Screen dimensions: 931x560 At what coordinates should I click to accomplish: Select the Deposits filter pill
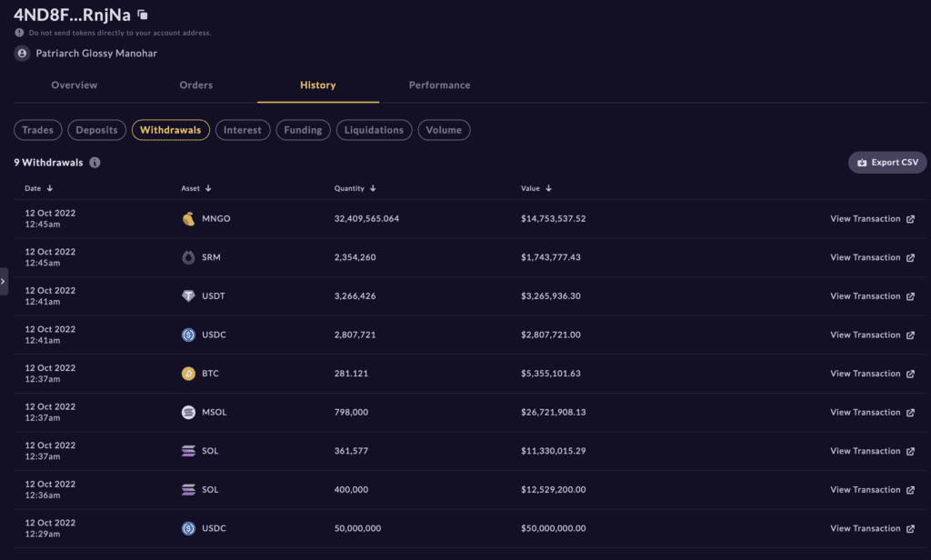click(x=96, y=130)
